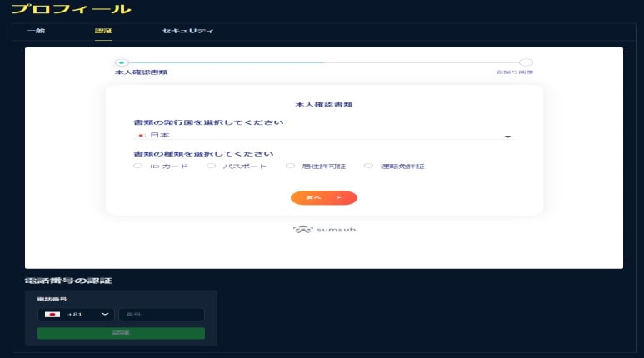Click the Japan flag icon in phone field
644x358 pixels.
[x=52, y=315]
